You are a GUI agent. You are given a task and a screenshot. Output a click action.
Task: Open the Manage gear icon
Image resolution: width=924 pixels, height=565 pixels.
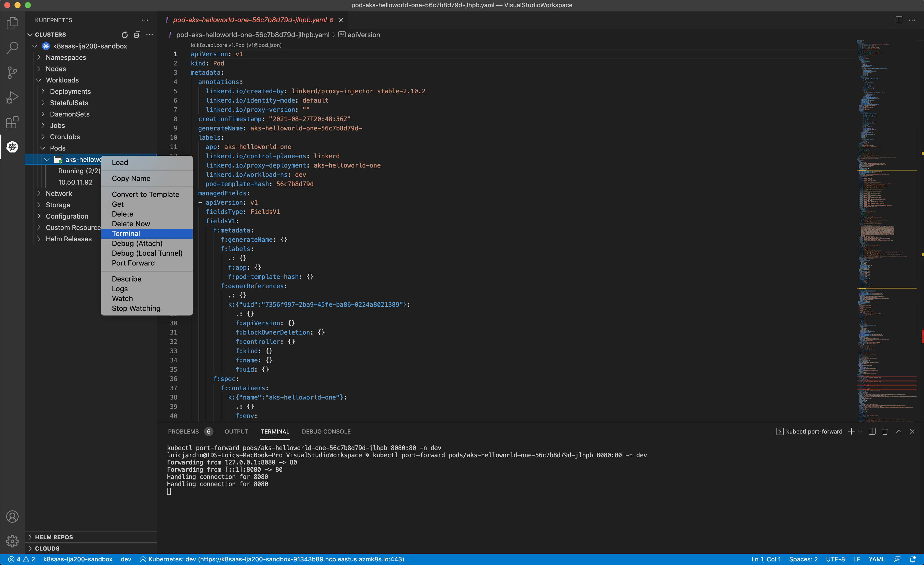(x=12, y=541)
